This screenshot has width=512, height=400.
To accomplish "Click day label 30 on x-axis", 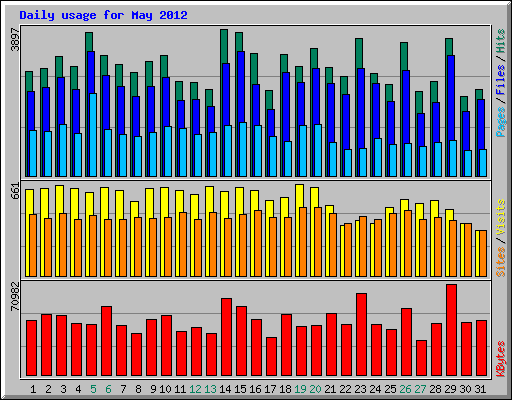I will pos(465,389).
